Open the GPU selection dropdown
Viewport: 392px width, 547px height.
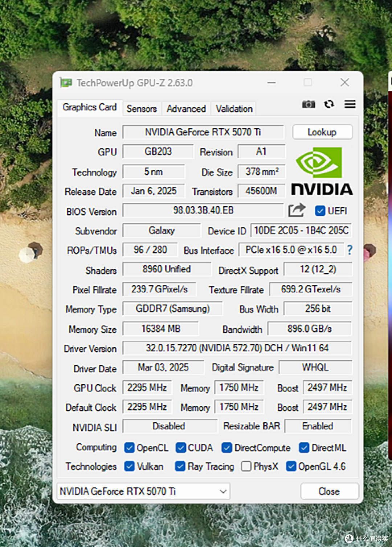[x=143, y=491]
